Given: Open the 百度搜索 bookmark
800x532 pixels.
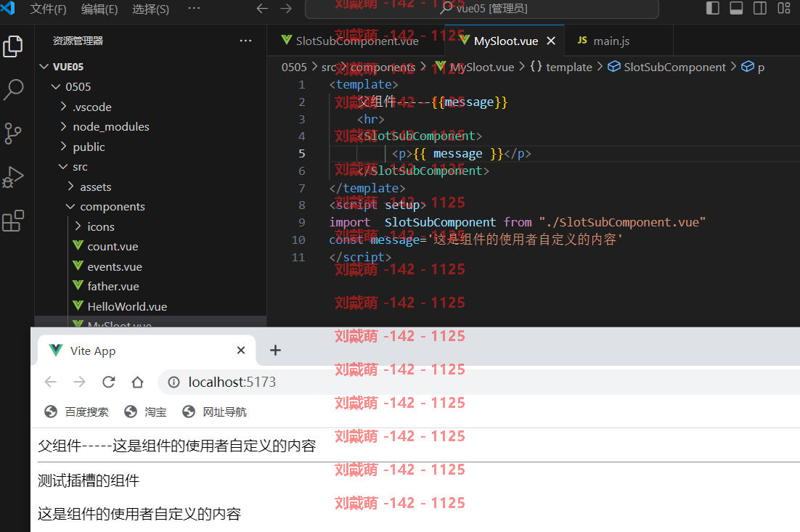Looking at the screenshot, I should [76, 412].
